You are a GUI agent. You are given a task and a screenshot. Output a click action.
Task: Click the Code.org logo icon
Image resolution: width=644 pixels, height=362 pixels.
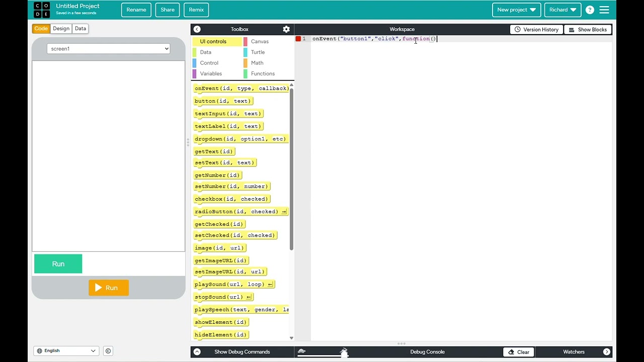(x=42, y=10)
